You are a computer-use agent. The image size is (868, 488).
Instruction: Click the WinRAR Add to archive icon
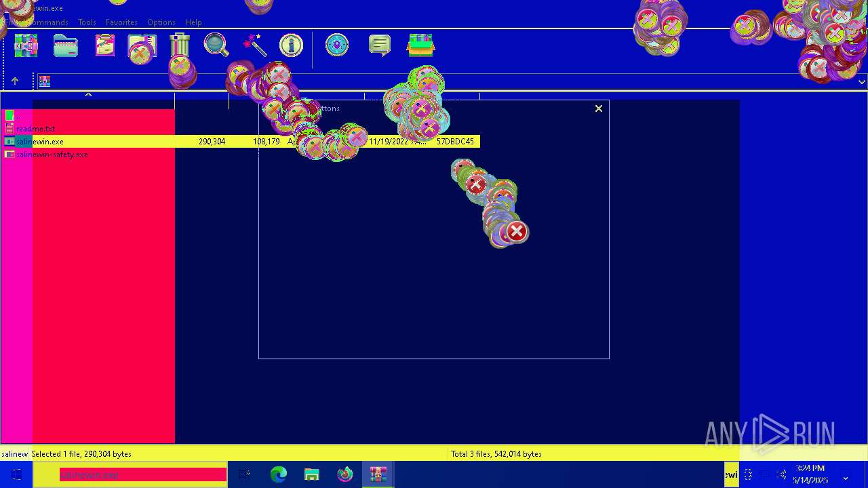(x=26, y=45)
